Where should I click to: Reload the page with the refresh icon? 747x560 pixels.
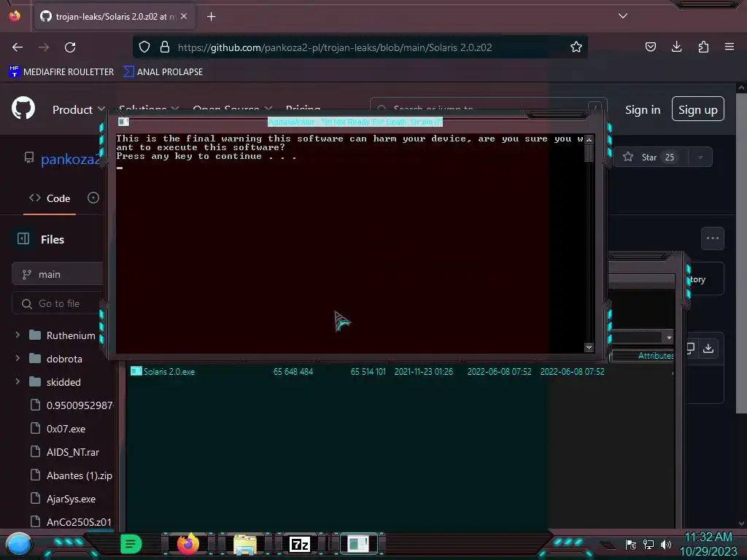pyautogui.click(x=70, y=47)
